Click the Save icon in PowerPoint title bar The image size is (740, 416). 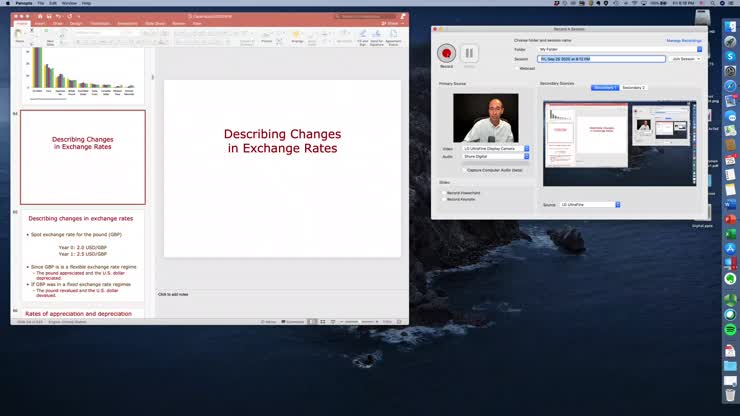click(49, 16)
